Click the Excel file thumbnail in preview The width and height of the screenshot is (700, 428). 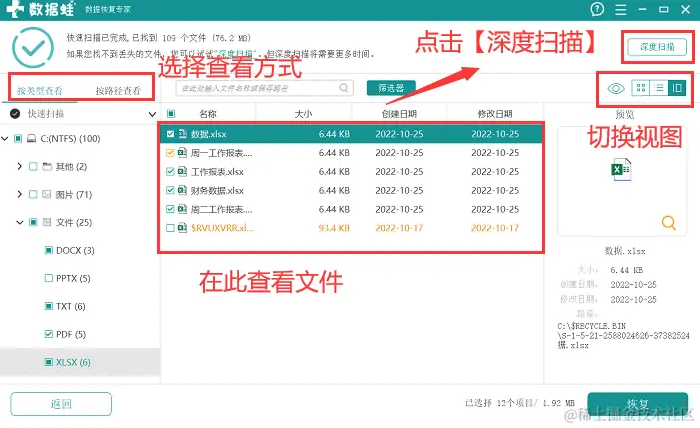621,169
